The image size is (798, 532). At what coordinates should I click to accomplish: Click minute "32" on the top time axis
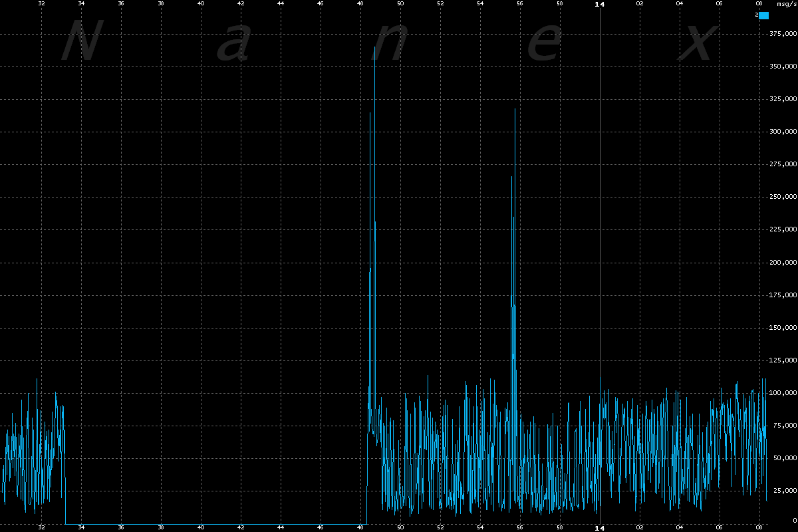(x=41, y=4)
